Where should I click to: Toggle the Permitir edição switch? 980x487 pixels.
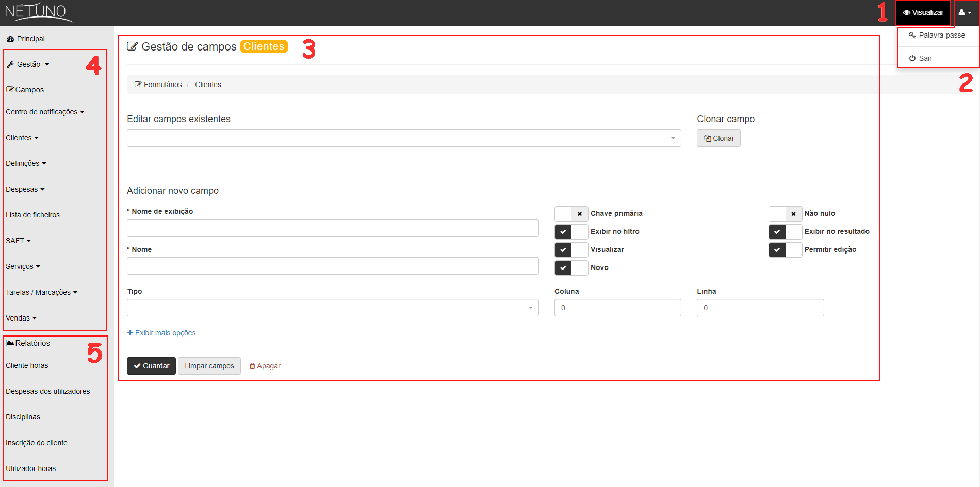click(x=785, y=249)
